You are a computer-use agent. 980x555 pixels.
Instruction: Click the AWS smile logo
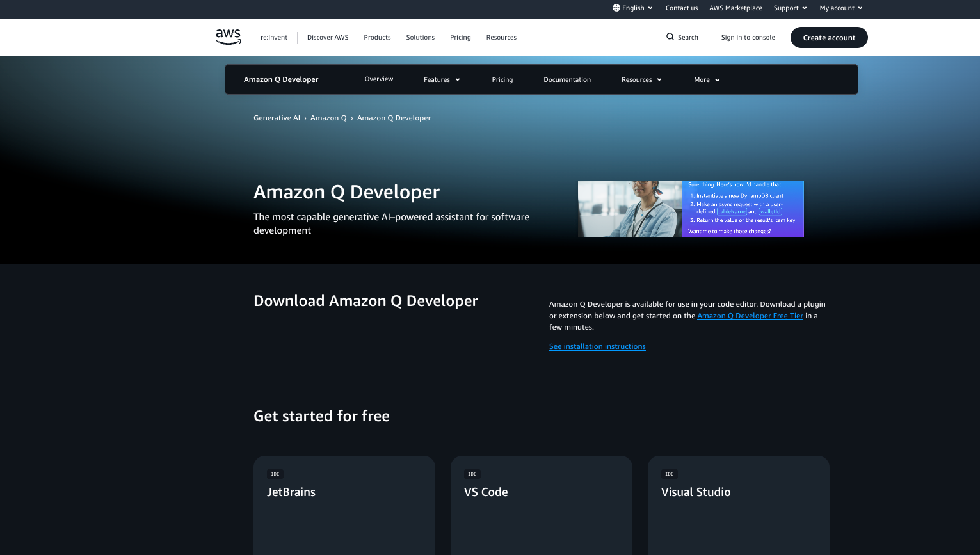(228, 37)
